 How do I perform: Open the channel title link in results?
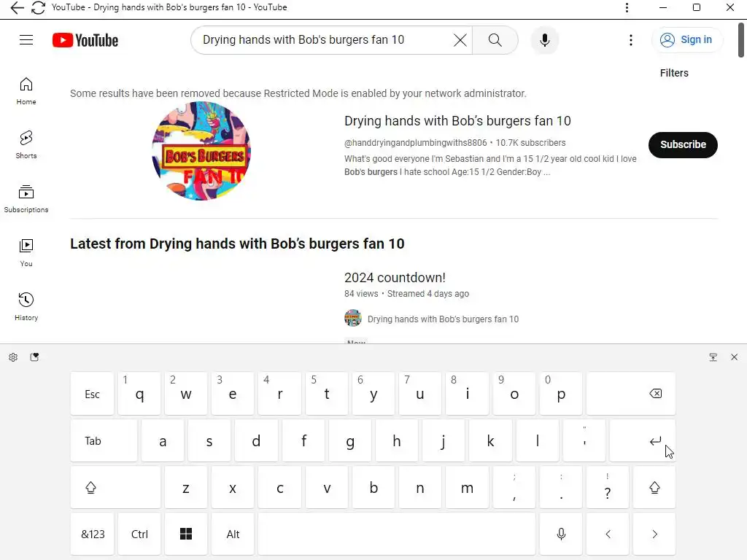(x=457, y=121)
